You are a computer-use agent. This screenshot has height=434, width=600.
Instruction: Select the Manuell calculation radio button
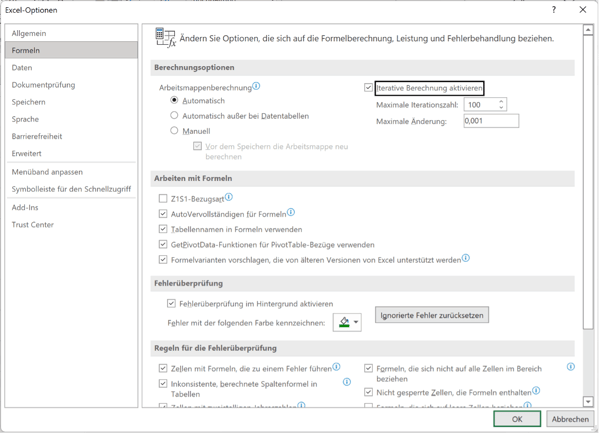click(x=174, y=131)
